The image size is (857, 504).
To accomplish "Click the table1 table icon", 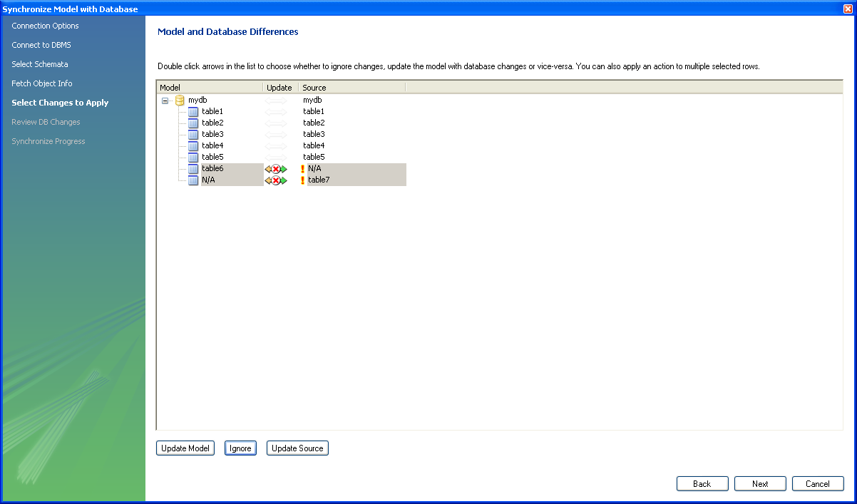I will tap(193, 111).
